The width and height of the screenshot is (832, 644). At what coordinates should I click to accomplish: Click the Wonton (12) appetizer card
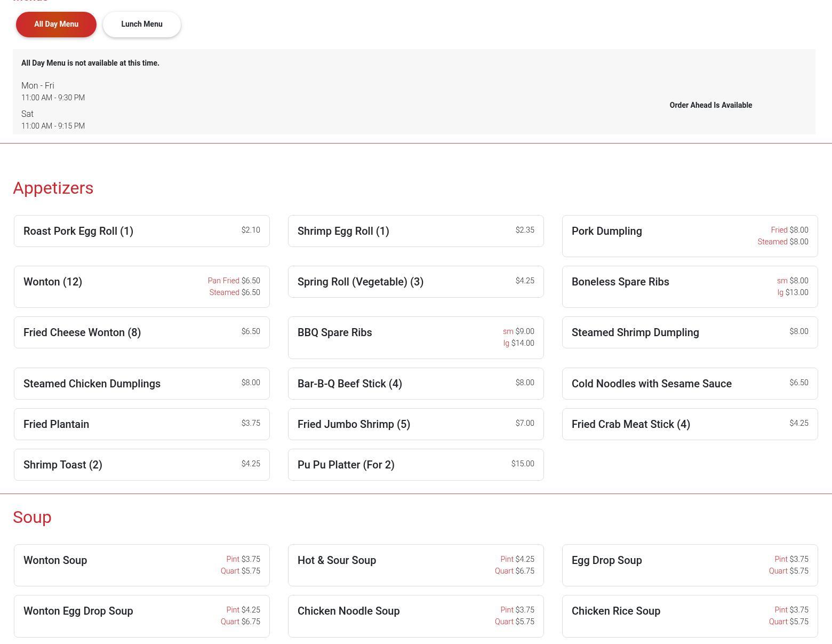coord(141,287)
